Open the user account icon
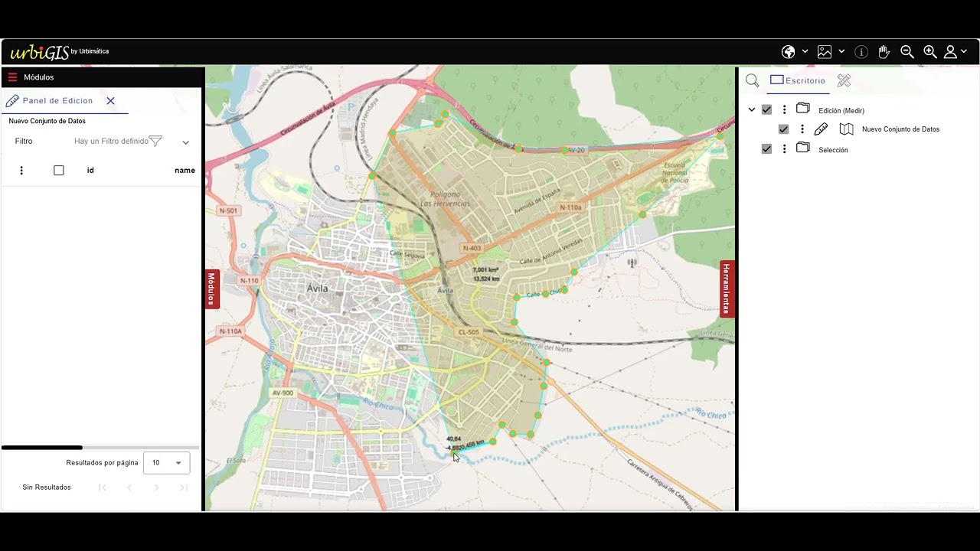980x551 pixels. 950,52
